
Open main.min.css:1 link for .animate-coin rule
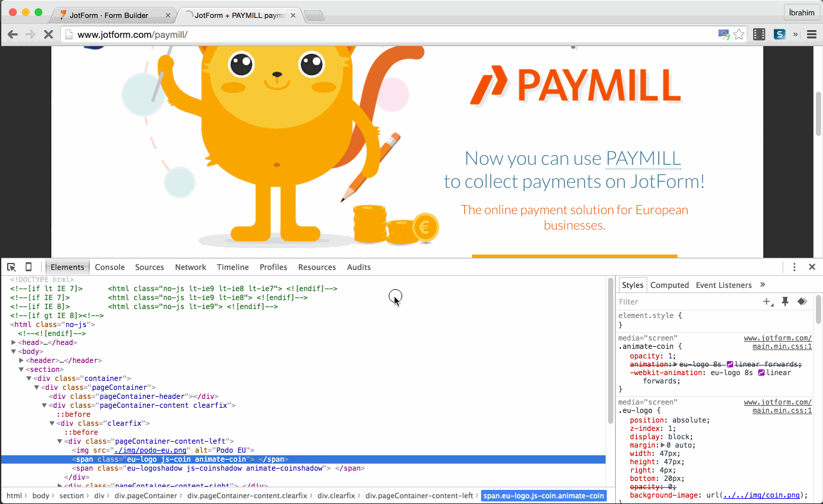pyautogui.click(x=782, y=347)
